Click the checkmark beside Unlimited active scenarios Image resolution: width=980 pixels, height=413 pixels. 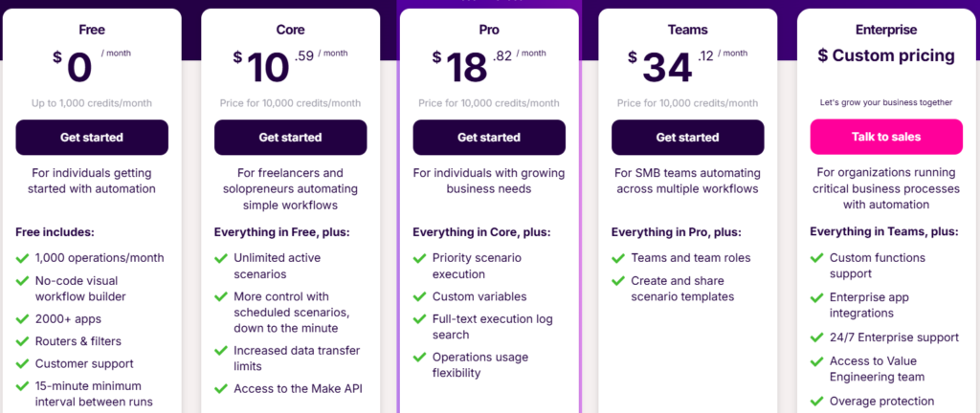221,258
